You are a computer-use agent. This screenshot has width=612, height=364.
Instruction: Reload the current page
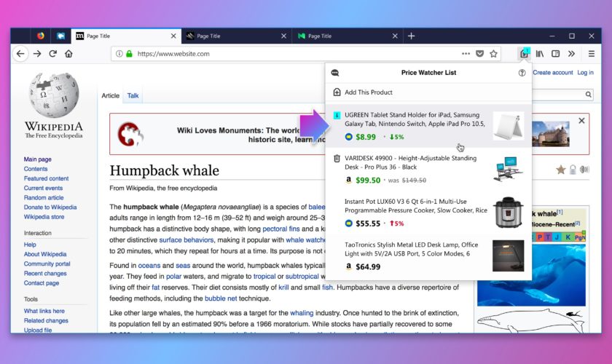coord(52,53)
